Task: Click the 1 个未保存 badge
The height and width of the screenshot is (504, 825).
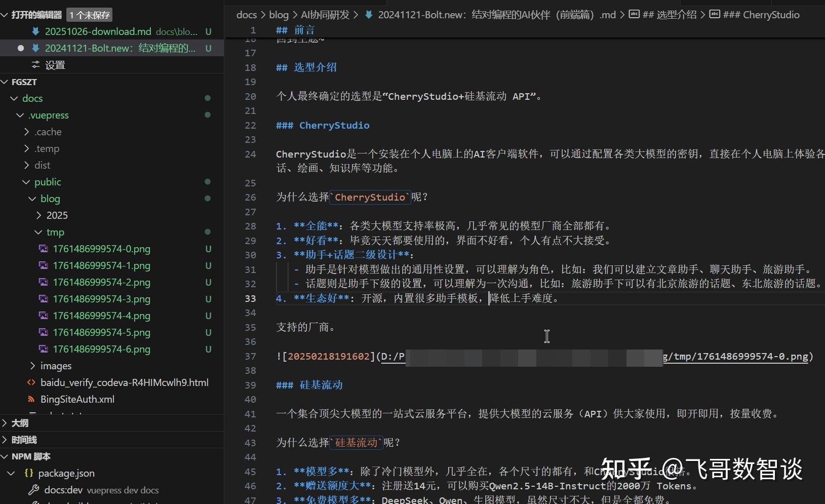Action: pos(90,15)
